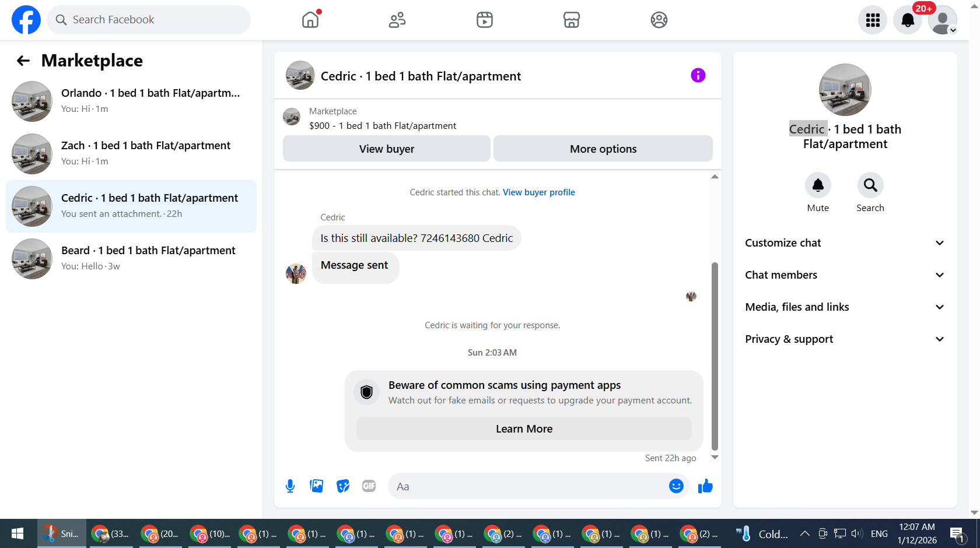The height and width of the screenshot is (548, 980).
Task: Send a voice clip microphone icon
Action: pos(290,486)
